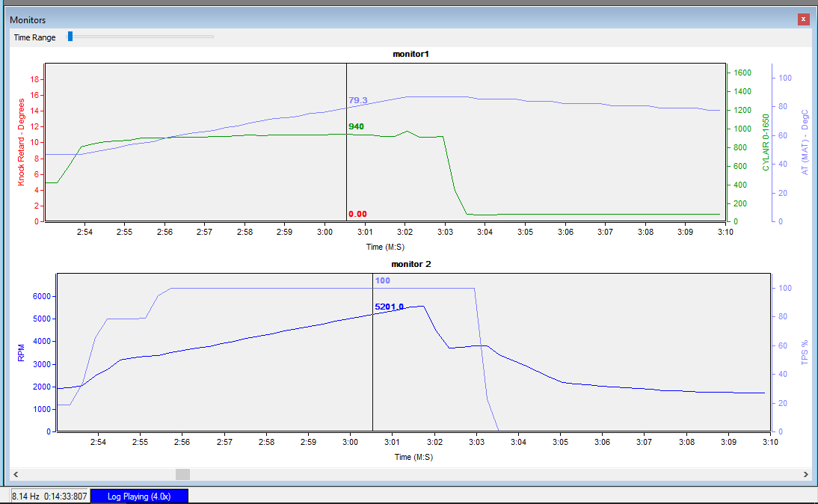Click the Time Range slider handle
The width and height of the screenshot is (818, 504).
coord(70,37)
